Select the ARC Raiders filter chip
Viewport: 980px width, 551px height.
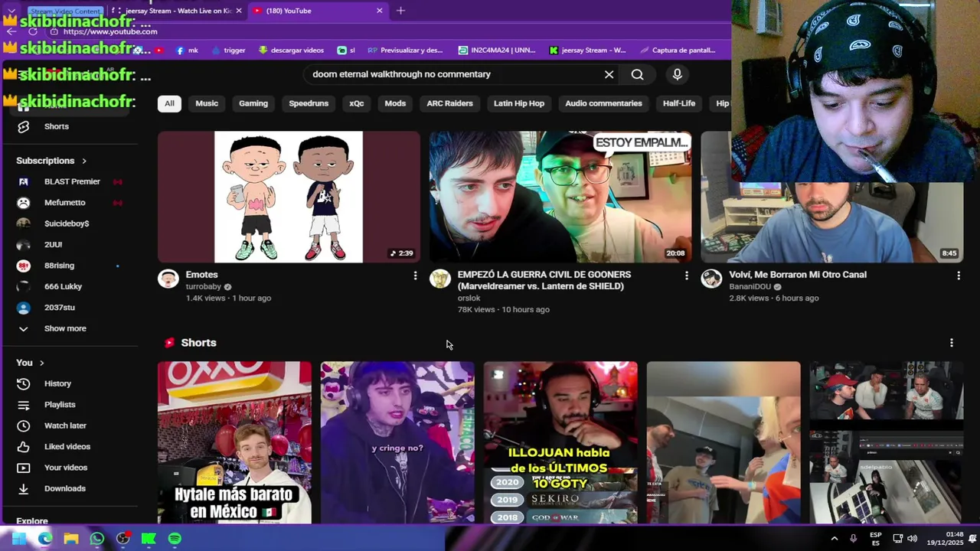click(x=449, y=103)
